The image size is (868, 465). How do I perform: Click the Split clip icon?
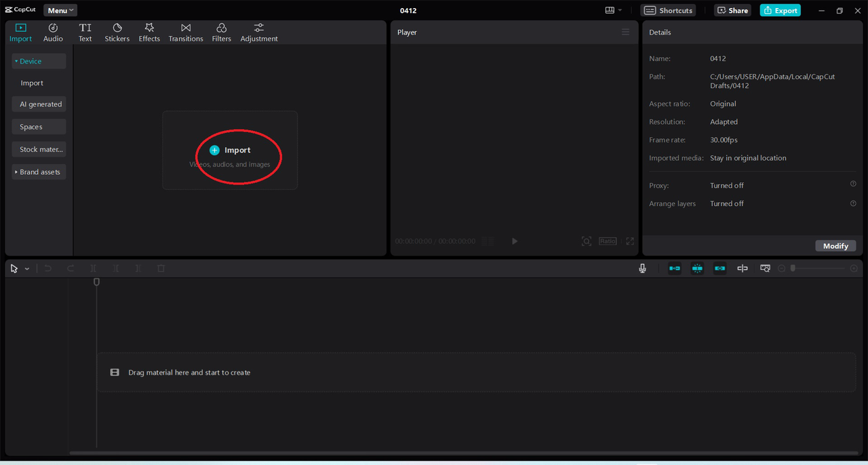pos(94,268)
